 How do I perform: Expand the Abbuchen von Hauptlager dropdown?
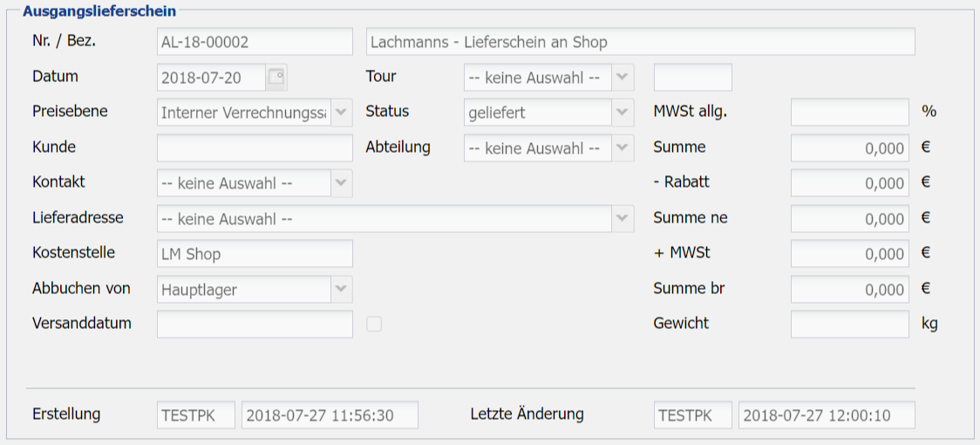click(x=341, y=290)
